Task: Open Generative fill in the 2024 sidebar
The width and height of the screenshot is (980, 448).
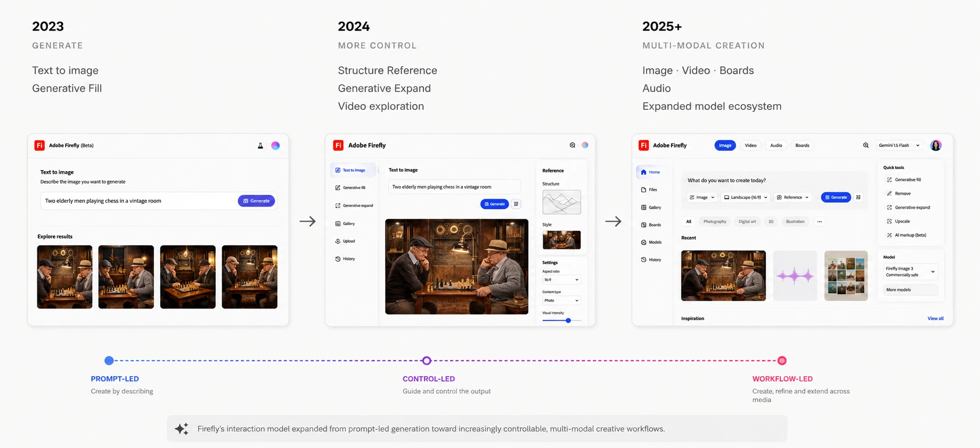Action: point(350,188)
